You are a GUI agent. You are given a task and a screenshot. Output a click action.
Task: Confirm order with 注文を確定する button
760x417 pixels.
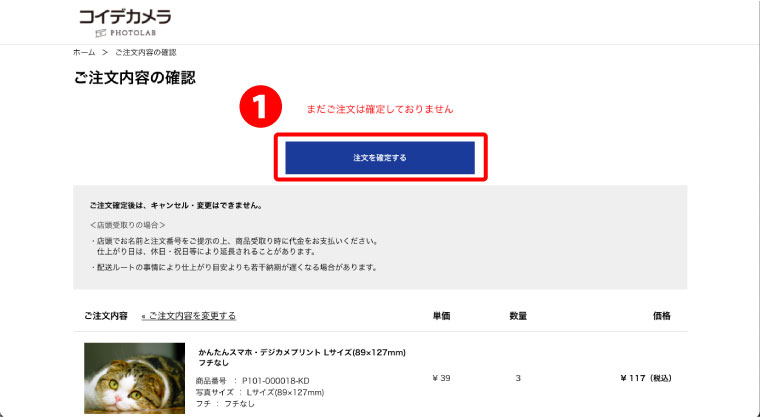pos(380,158)
